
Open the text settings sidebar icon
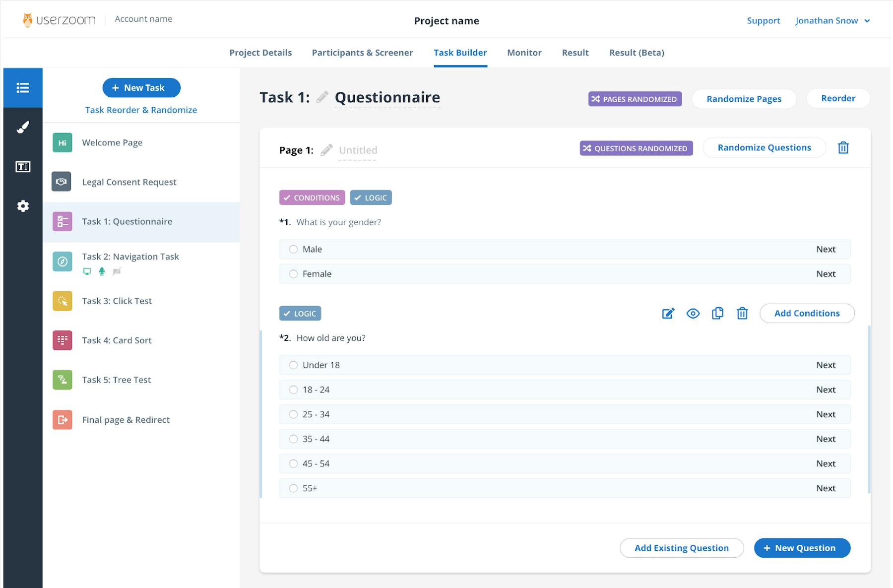click(23, 167)
